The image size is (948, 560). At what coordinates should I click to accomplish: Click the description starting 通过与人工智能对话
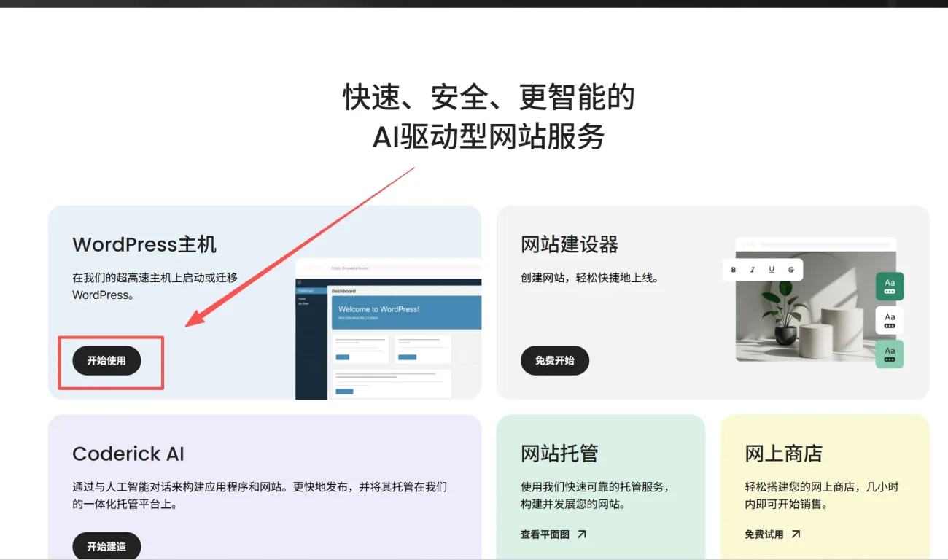coord(260,495)
